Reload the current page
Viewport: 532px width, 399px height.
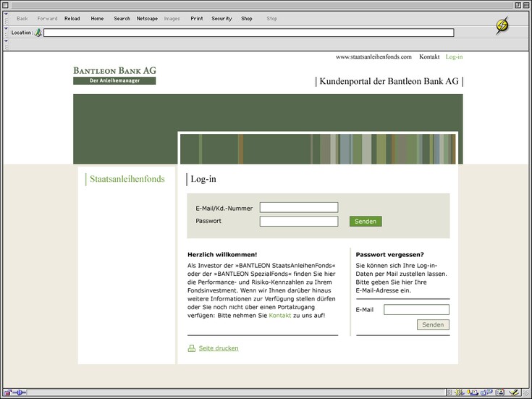tap(72, 19)
